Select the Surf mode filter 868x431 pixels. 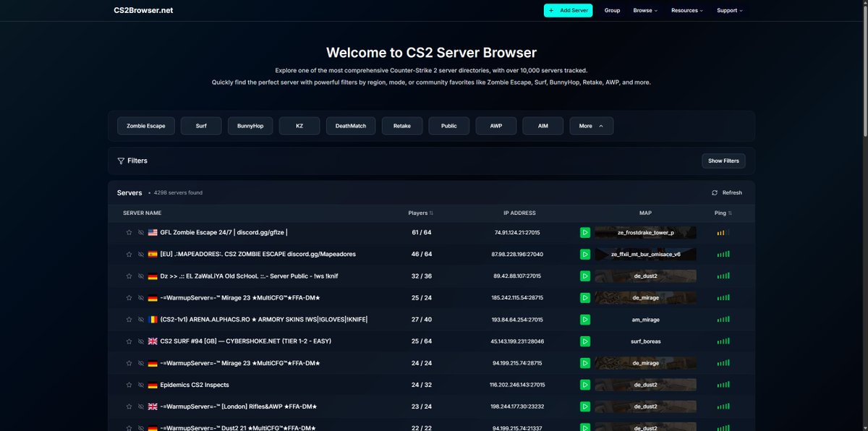pyautogui.click(x=201, y=126)
